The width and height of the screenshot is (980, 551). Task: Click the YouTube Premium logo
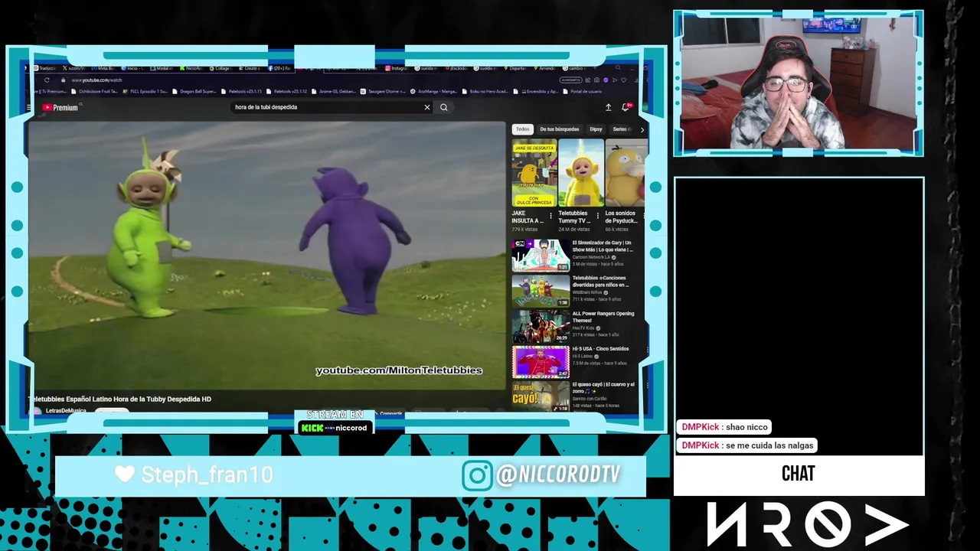(x=60, y=108)
